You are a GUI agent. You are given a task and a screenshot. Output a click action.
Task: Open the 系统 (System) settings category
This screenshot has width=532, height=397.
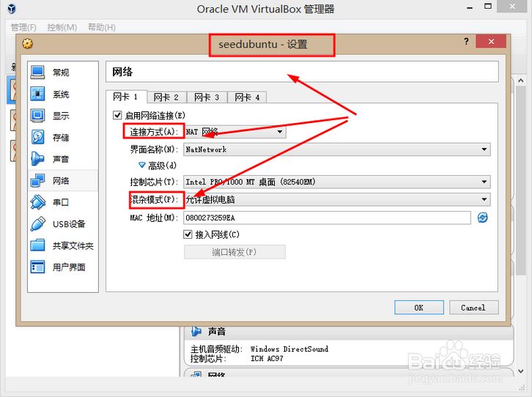(x=63, y=94)
